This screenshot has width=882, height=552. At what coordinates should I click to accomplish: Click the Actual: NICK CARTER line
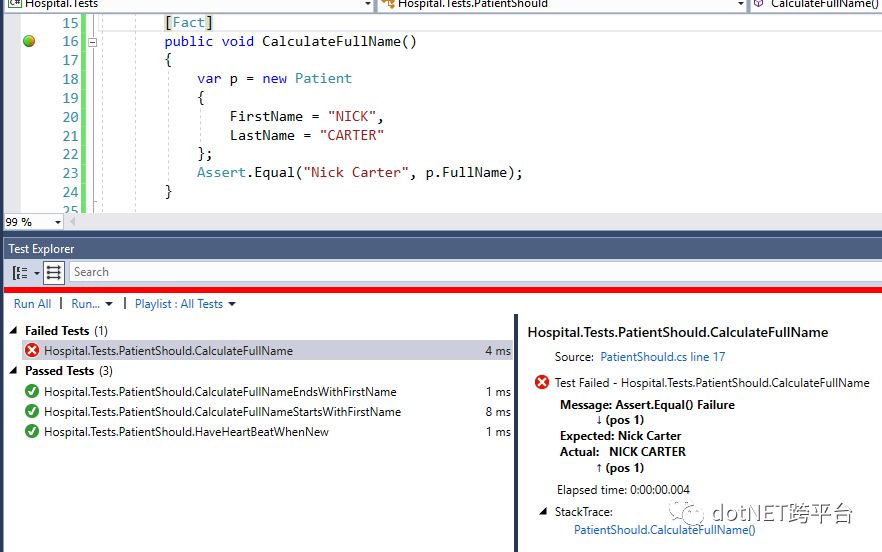(623, 452)
